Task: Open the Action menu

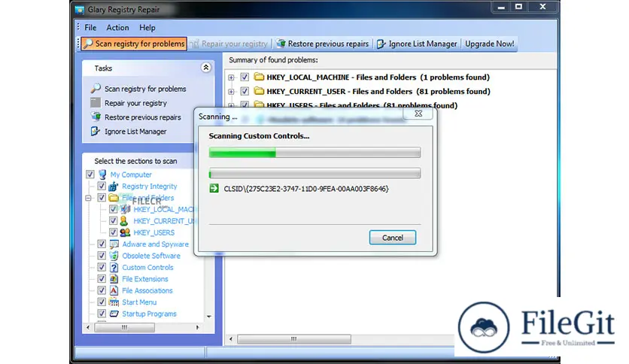Action: tap(117, 27)
